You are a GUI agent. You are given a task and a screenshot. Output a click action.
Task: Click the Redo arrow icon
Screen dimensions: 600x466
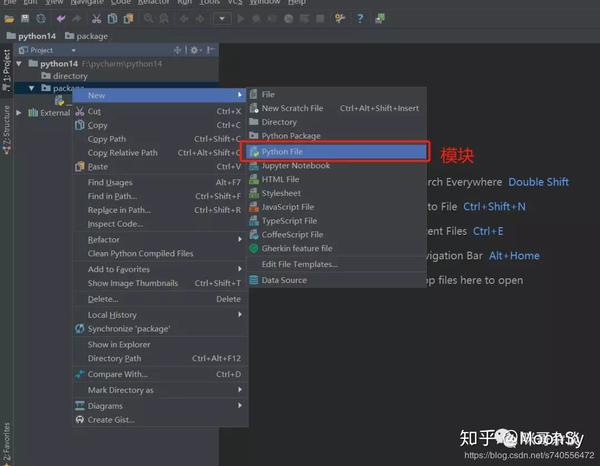coord(77,18)
